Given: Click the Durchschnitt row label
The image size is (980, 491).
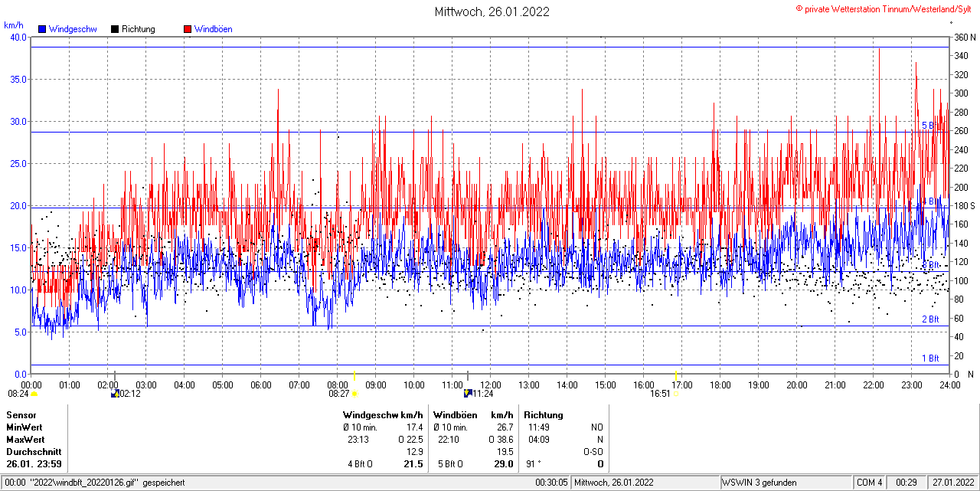Looking at the screenshot, I should pyautogui.click(x=34, y=452).
